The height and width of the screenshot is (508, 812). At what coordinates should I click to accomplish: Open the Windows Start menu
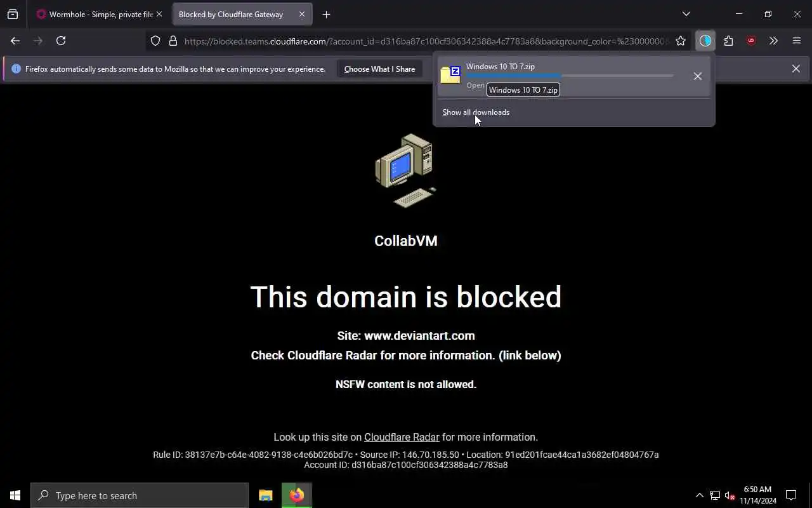click(x=15, y=495)
